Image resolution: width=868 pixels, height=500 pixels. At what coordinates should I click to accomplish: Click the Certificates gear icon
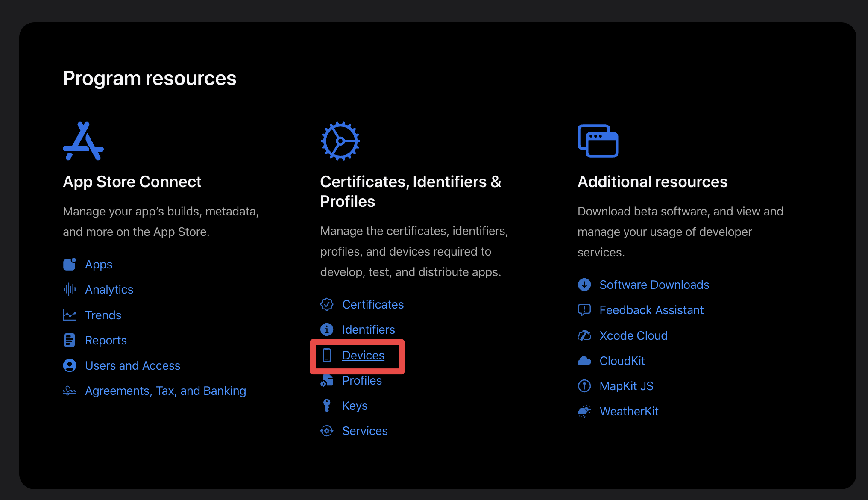tap(340, 141)
